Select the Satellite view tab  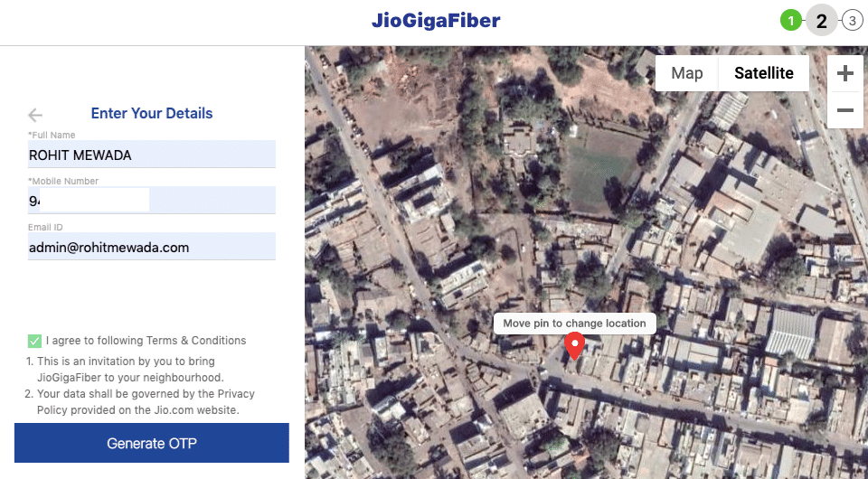point(764,73)
